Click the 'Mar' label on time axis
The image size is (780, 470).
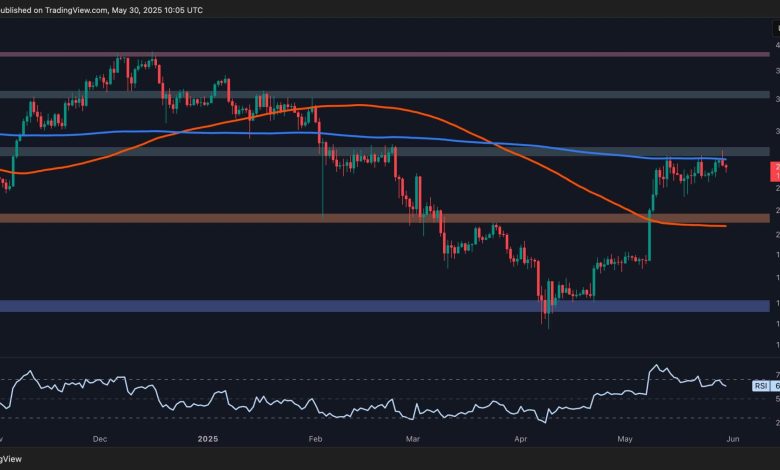tap(413, 439)
